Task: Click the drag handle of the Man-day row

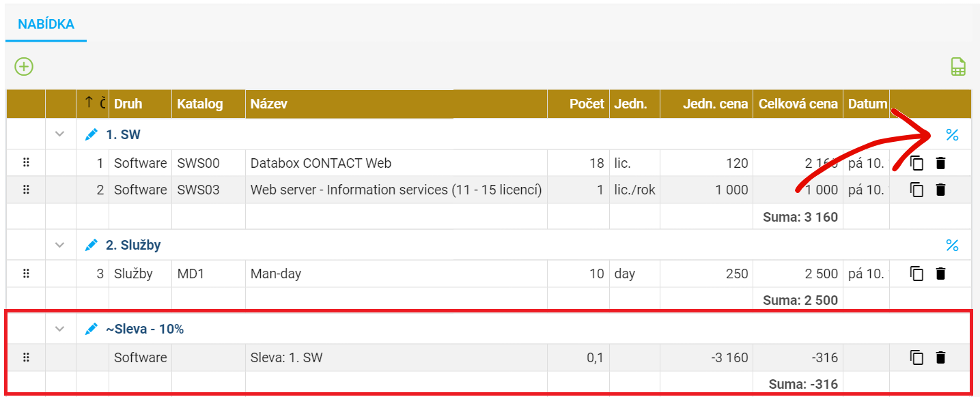Action: pyautogui.click(x=26, y=274)
